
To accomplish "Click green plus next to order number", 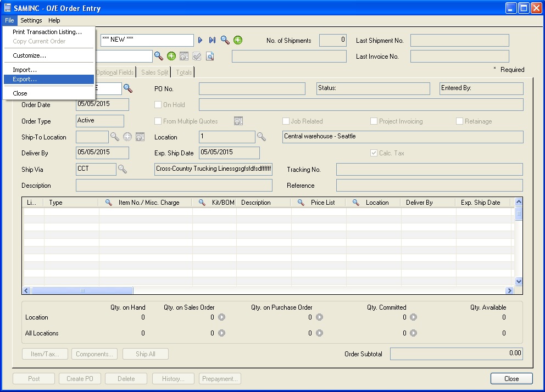I will pos(238,40).
